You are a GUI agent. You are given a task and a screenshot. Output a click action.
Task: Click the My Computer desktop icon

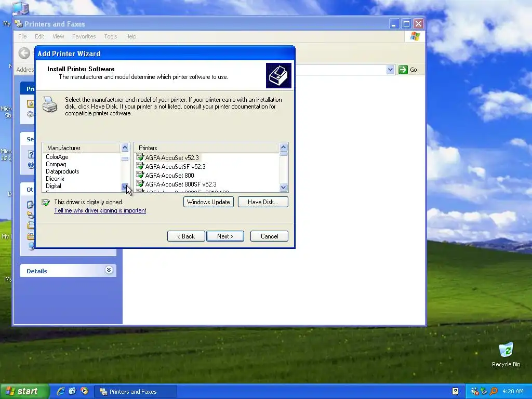coord(20,8)
